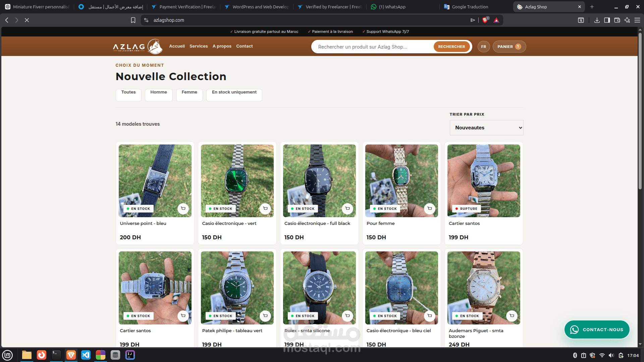Open IntelliJ IDEA from taskbar
644x362 pixels.
pos(130,355)
